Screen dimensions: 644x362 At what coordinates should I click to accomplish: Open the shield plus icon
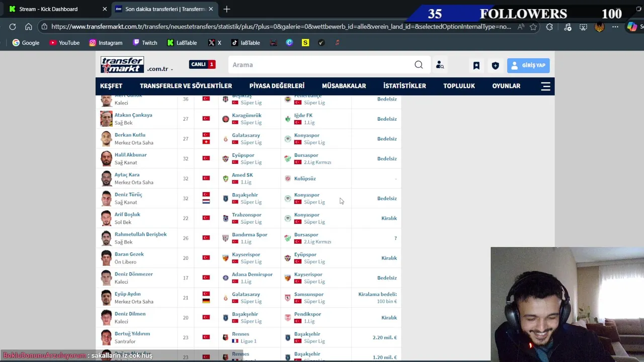pos(495,65)
